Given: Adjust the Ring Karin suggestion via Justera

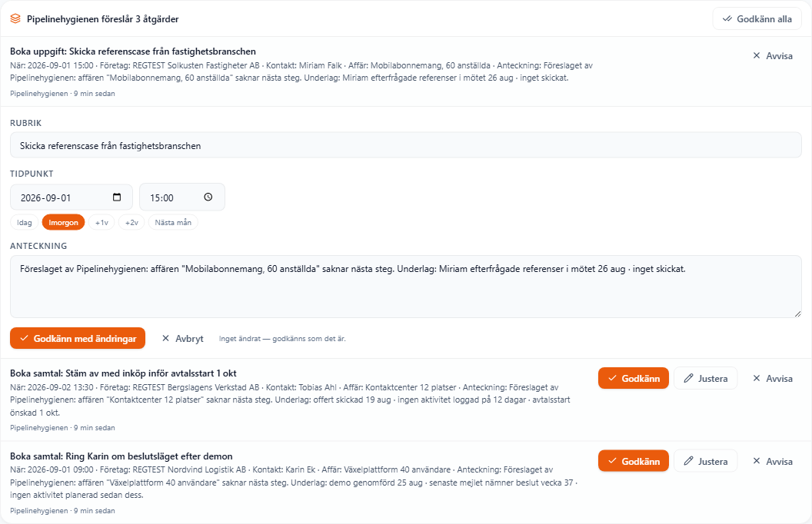Looking at the screenshot, I should coord(705,462).
